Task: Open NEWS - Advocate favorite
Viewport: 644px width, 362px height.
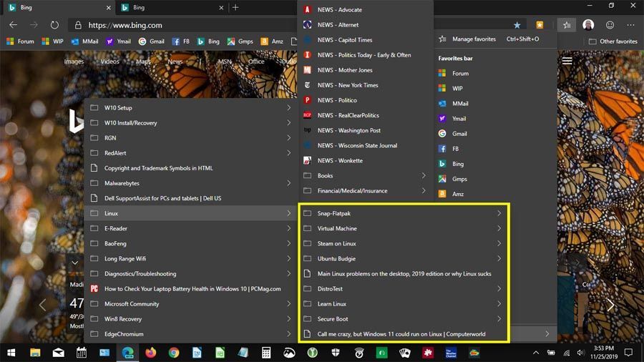Action: click(366, 9)
